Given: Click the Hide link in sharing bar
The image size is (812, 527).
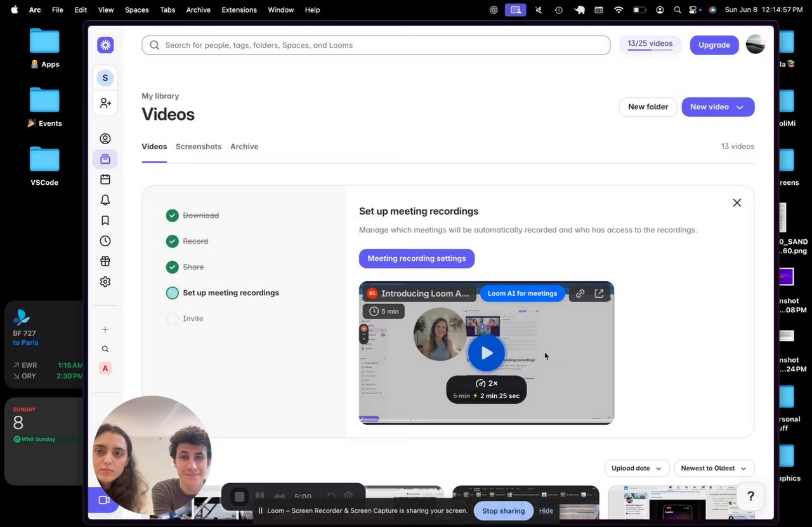Looking at the screenshot, I should (x=546, y=510).
